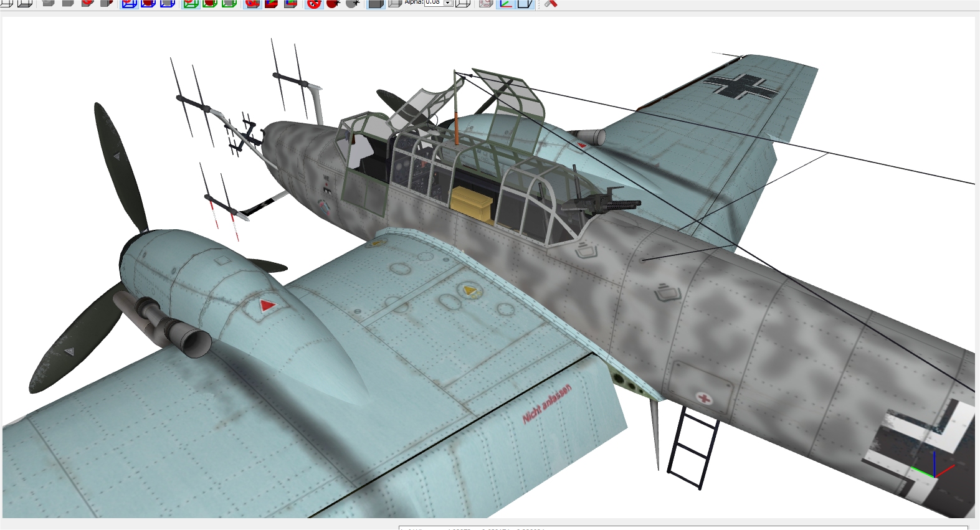Click the first green wireframe box icon
This screenshot has width=980, height=530.
coord(191,3)
